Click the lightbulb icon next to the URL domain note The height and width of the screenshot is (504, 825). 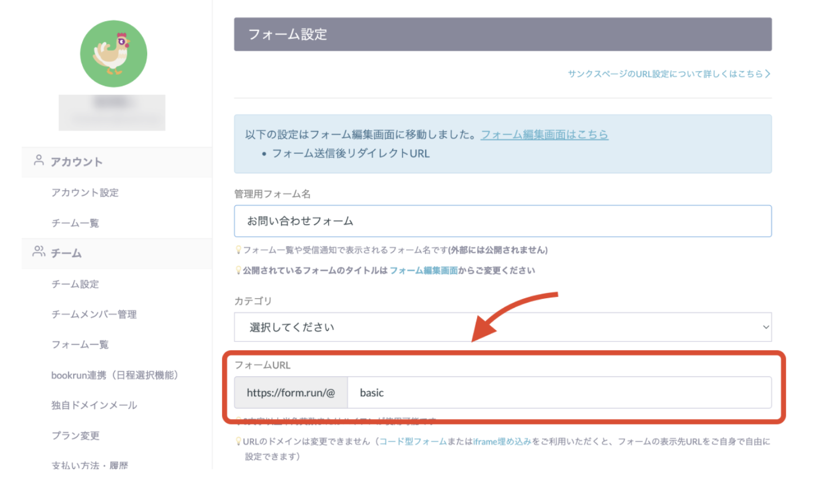238,441
